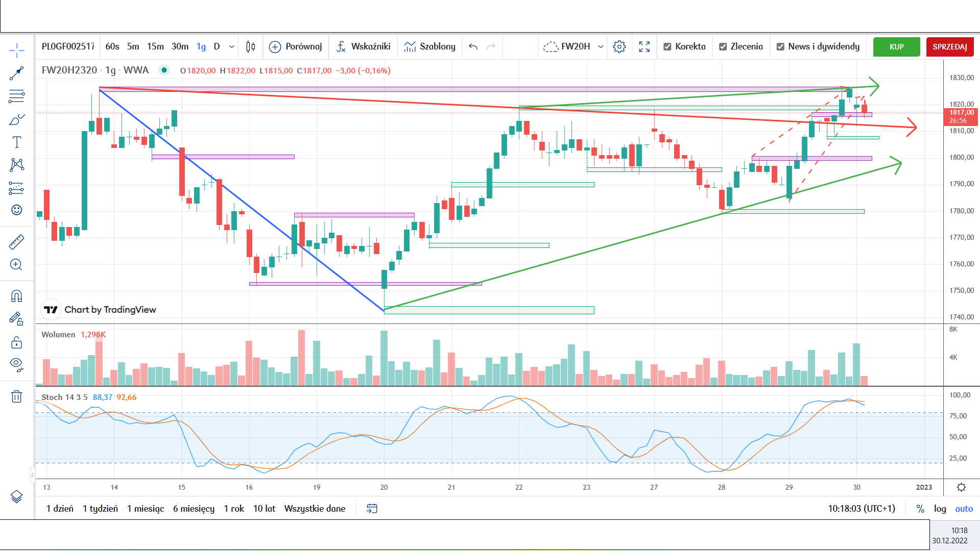Toggle stay in drawing mode

(x=17, y=319)
